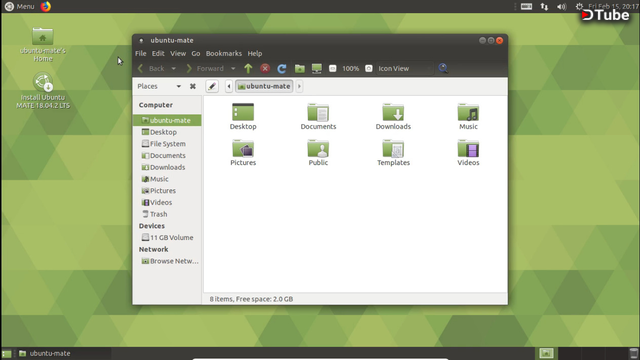The image size is (640, 360).
Task: Toggle the location bar edit pencil
Action: [212, 86]
